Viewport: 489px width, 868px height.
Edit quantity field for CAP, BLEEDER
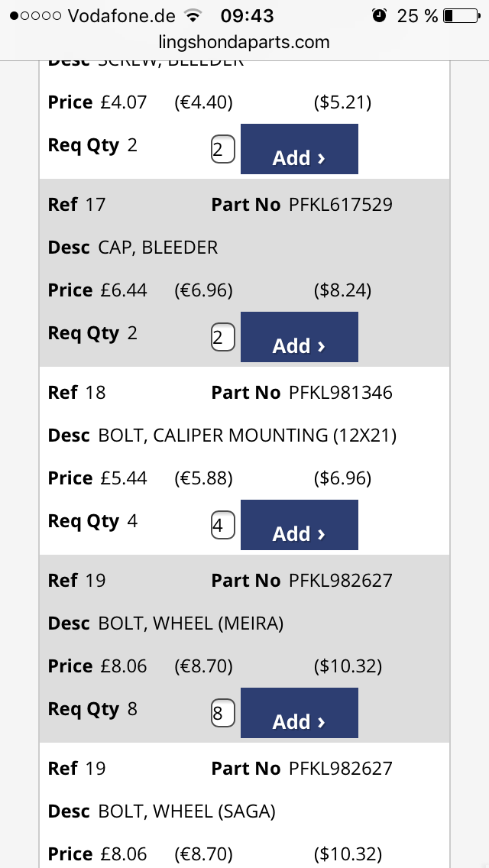222,337
